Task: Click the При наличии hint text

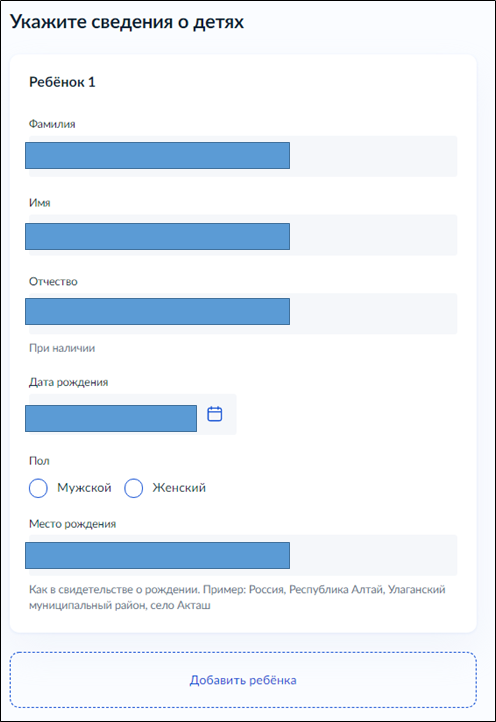Action: 62,348
